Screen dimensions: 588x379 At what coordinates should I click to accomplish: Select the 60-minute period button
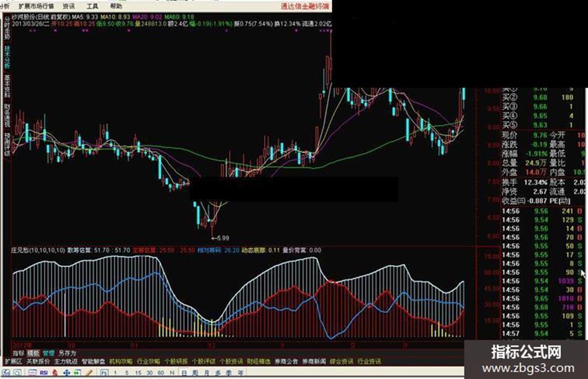[161, 373]
